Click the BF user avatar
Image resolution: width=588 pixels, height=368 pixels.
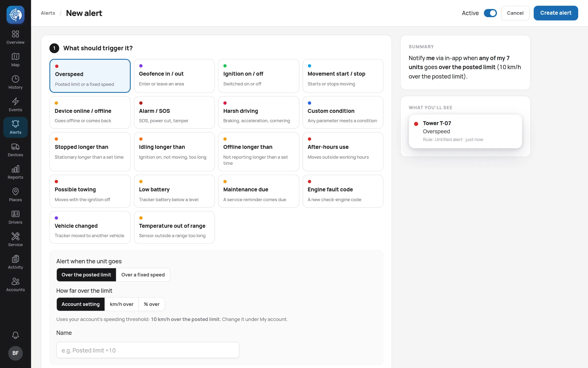click(15, 353)
